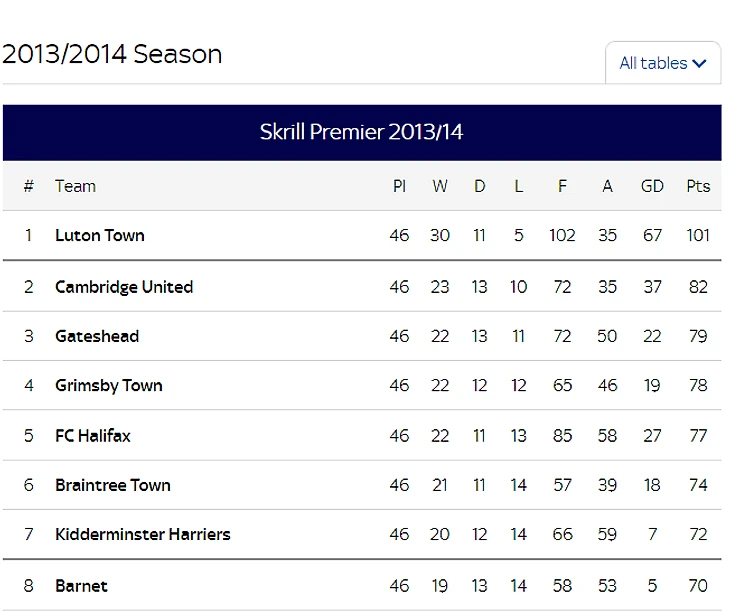Select Barnet in the league table
This screenshot has height=612, width=730.
click(x=81, y=586)
